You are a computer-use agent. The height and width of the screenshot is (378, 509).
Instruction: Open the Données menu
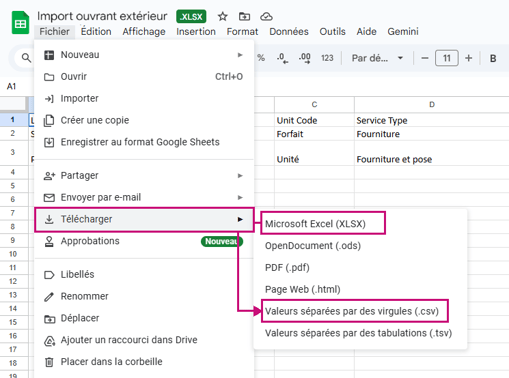(289, 32)
